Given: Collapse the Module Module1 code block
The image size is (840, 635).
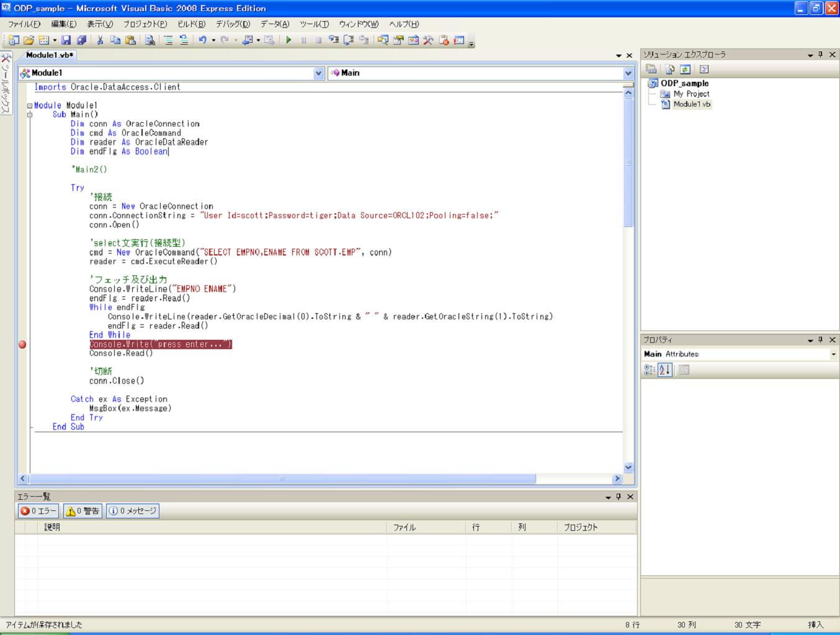Looking at the screenshot, I should click(x=29, y=105).
